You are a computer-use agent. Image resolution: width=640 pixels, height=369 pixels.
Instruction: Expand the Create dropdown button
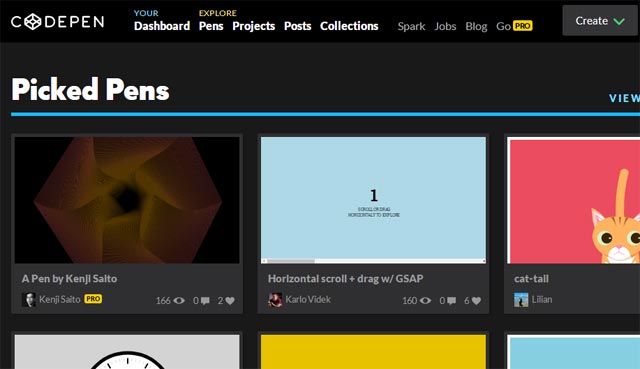600,21
